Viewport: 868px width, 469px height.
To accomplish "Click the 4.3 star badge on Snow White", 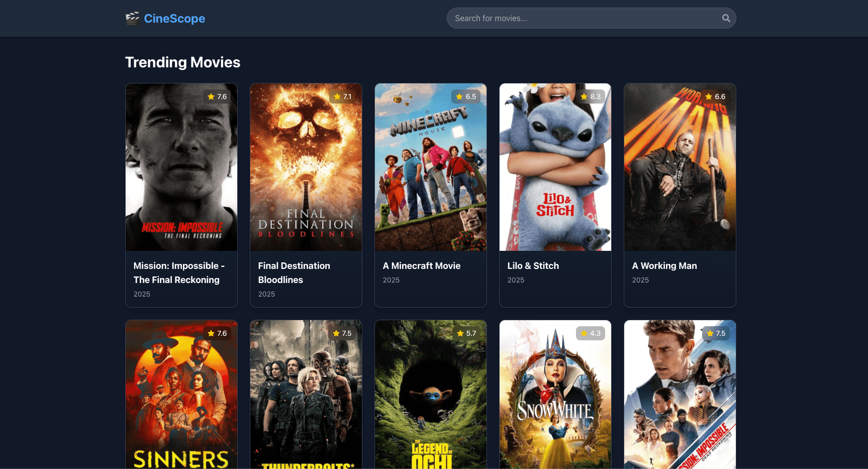I will 591,333.
